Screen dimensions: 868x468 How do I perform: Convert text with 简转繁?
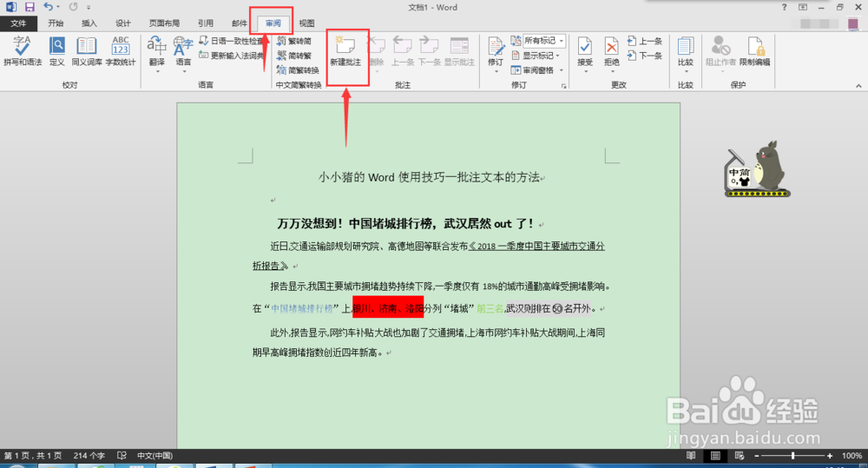294,56
